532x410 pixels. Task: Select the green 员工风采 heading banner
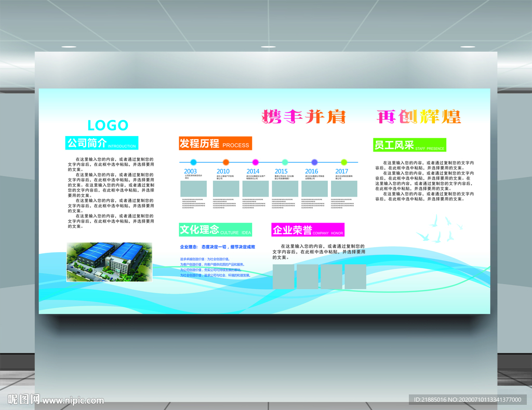point(409,145)
